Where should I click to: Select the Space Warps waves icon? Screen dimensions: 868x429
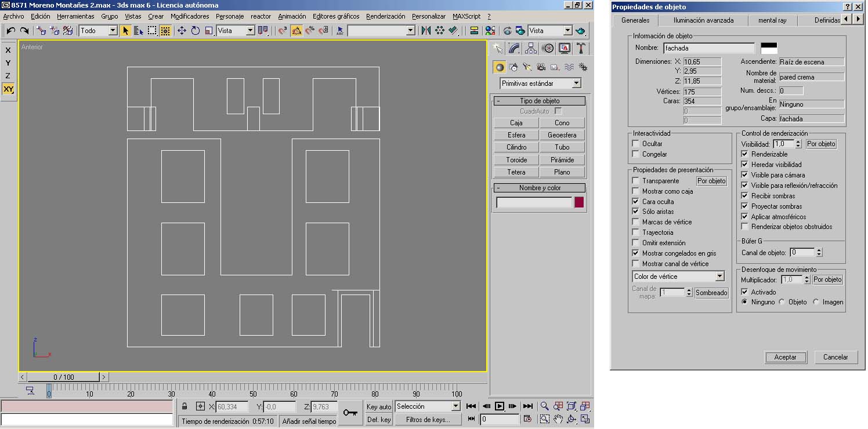[x=569, y=67]
